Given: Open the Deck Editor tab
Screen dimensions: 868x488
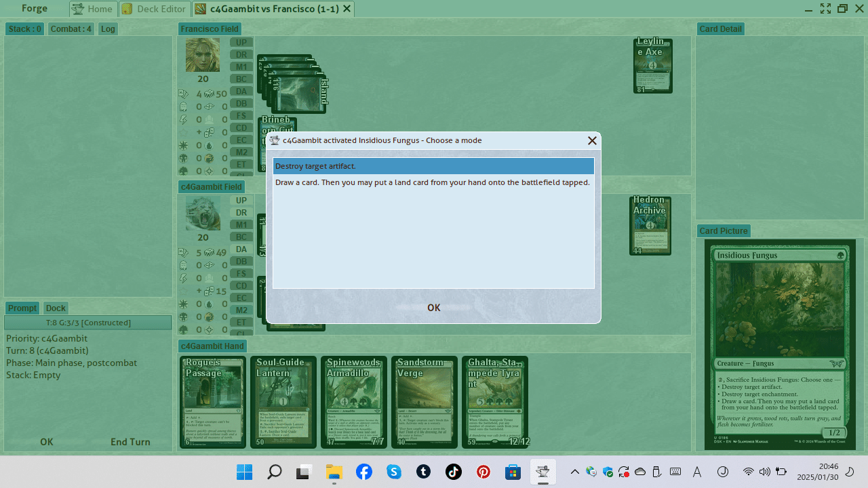Looking at the screenshot, I should 154,9.
